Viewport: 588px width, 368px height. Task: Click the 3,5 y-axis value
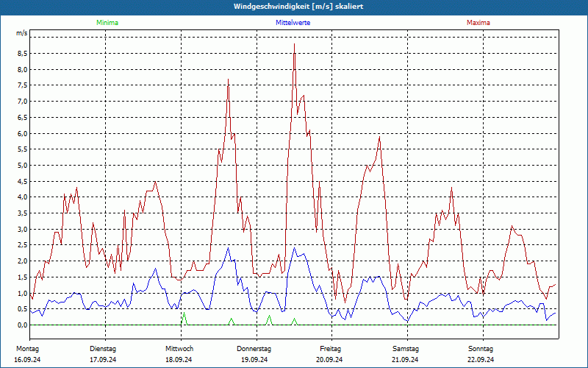point(22,213)
